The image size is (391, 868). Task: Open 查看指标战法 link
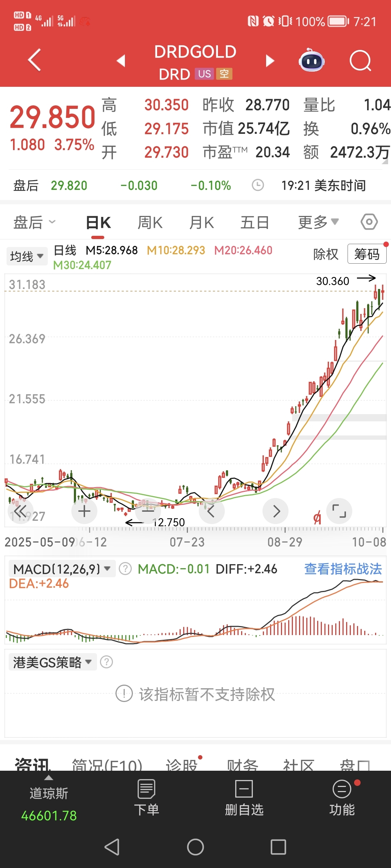click(x=343, y=569)
